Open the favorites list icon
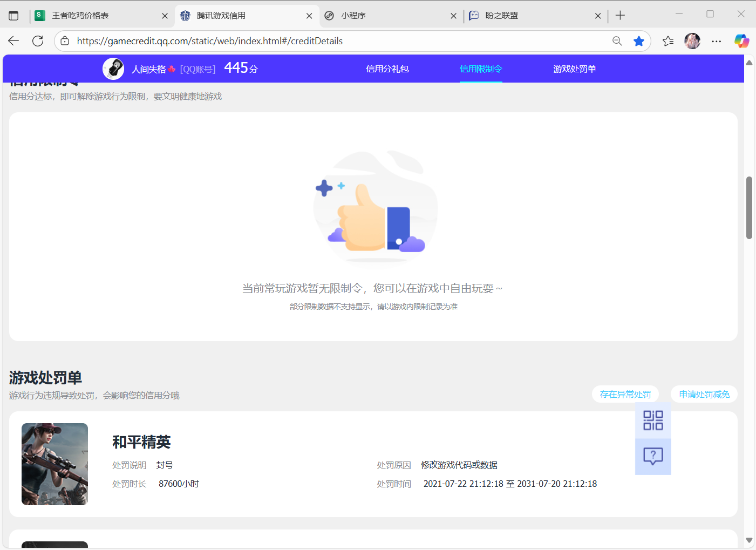 [x=668, y=41]
